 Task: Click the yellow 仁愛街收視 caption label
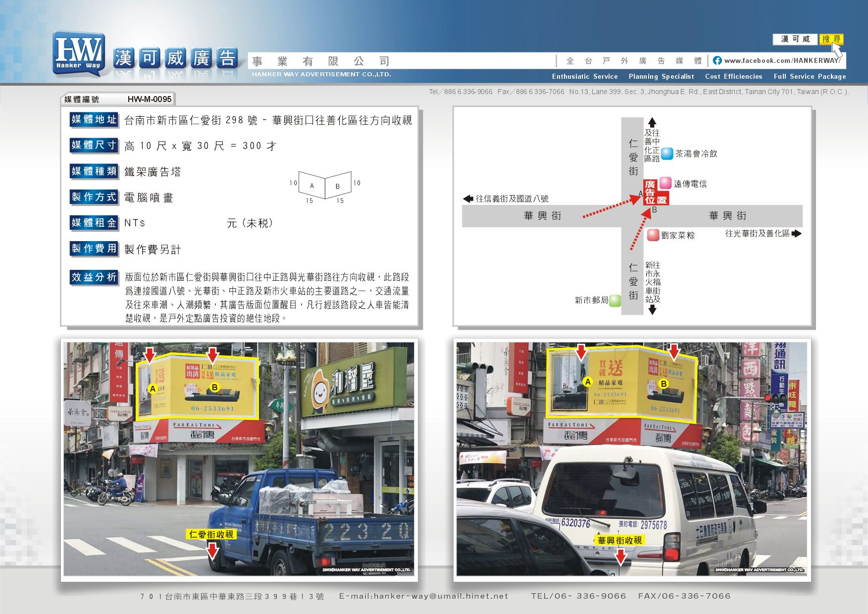pos(211,534)
